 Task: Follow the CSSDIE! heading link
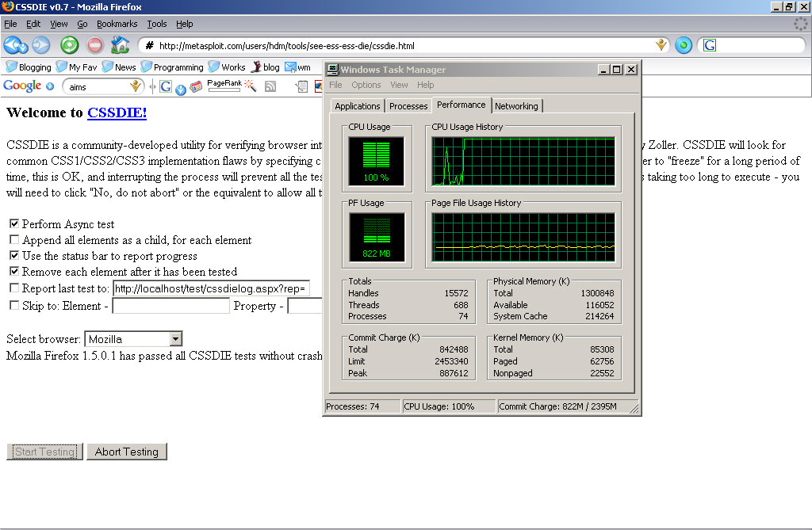(117, 112)
